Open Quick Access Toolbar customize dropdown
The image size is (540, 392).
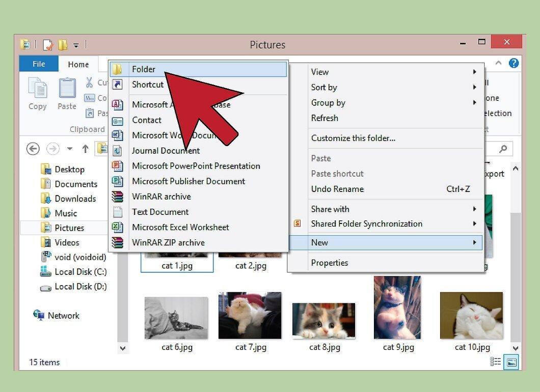coord(76,45)
